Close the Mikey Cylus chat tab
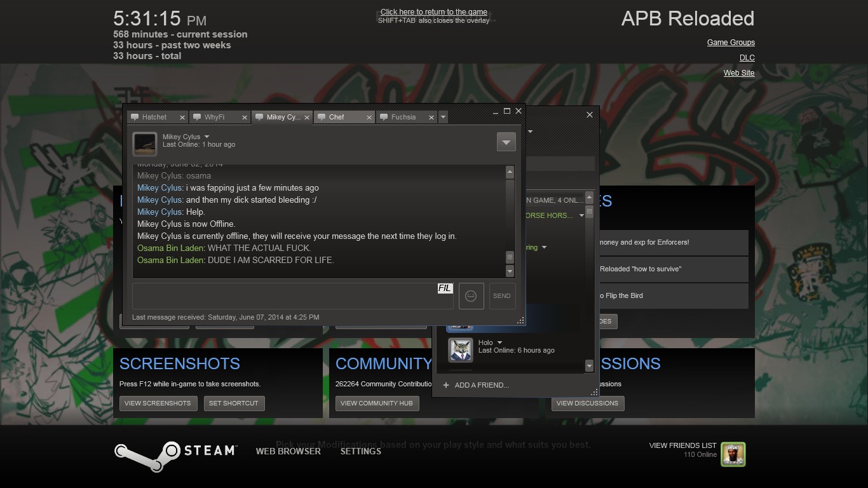Screen dimensions: 868x488 click(307, 118)
